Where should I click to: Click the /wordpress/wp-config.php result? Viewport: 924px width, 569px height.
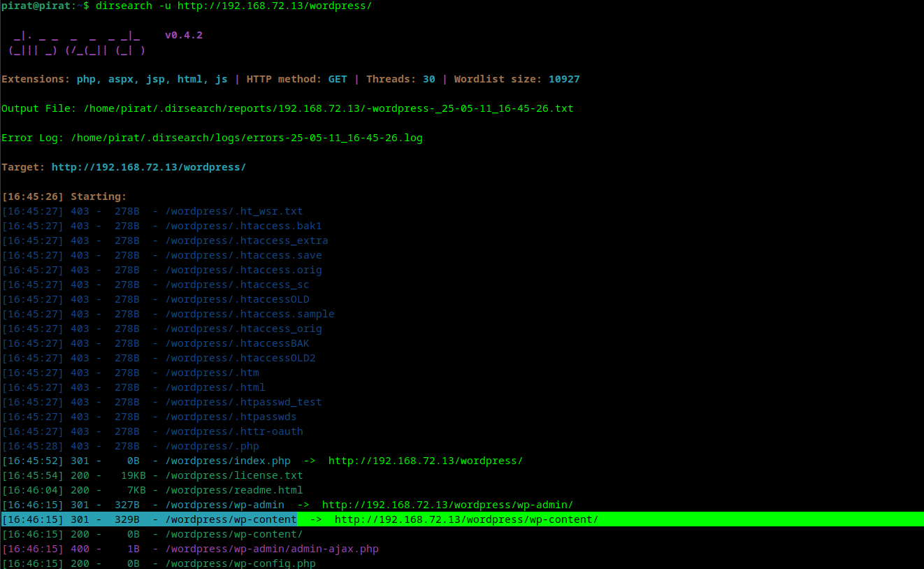click(240, 563)
